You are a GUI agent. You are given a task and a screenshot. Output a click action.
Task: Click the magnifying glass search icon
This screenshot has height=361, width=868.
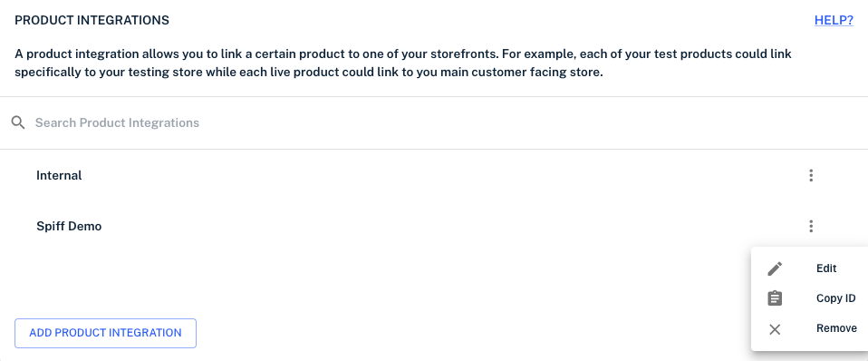[x=18, y=122]
